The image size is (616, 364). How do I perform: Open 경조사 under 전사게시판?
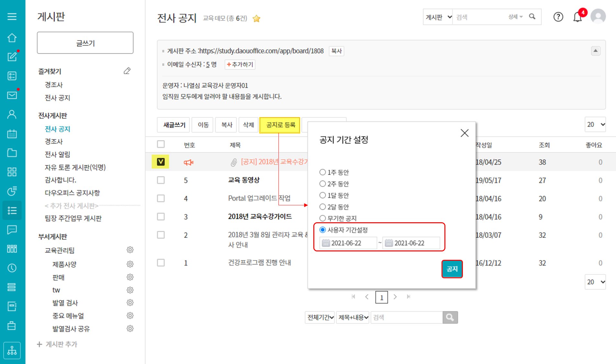coord(54,141)
